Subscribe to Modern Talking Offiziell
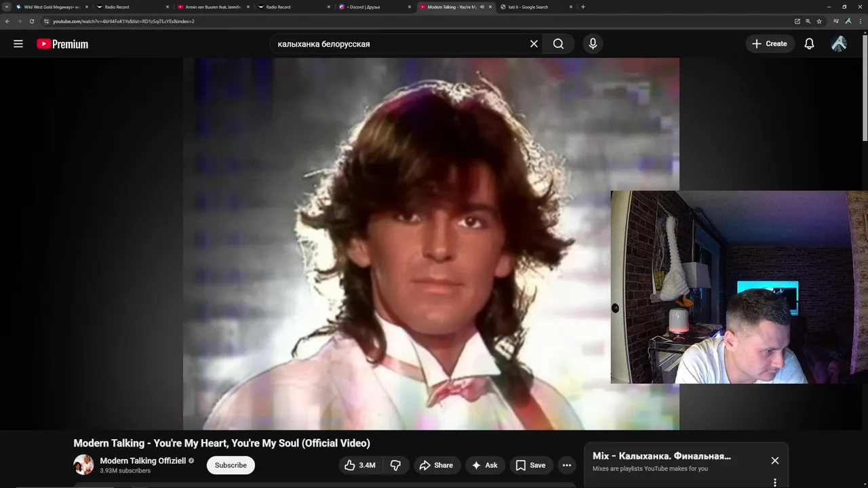The height and width of the screenshot is (488, 868). [231, 465]
